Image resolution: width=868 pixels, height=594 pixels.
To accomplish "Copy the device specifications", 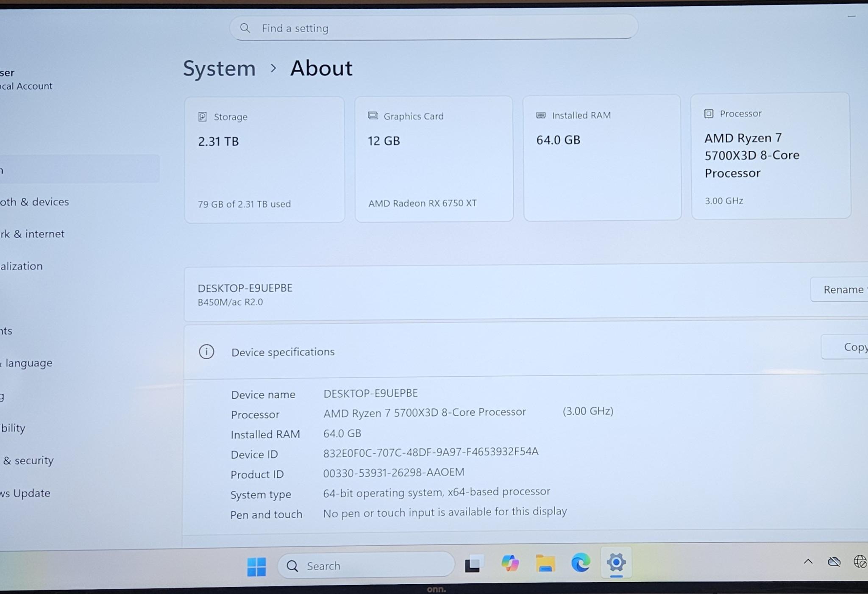I will 854,347.
